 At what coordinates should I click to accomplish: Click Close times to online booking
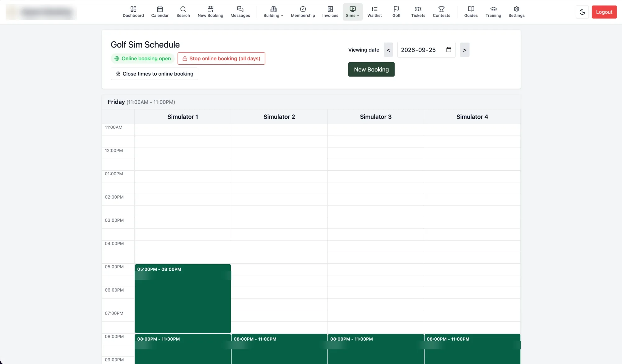point(154,74)
